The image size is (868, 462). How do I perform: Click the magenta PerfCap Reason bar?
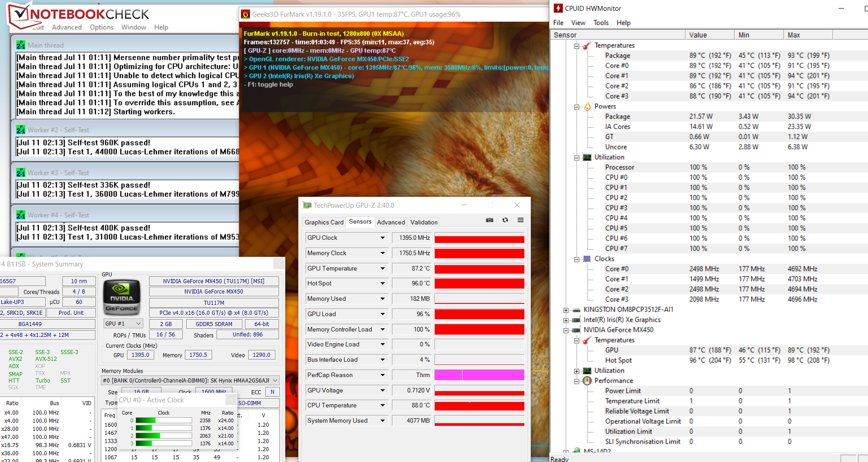pos(479,375)
